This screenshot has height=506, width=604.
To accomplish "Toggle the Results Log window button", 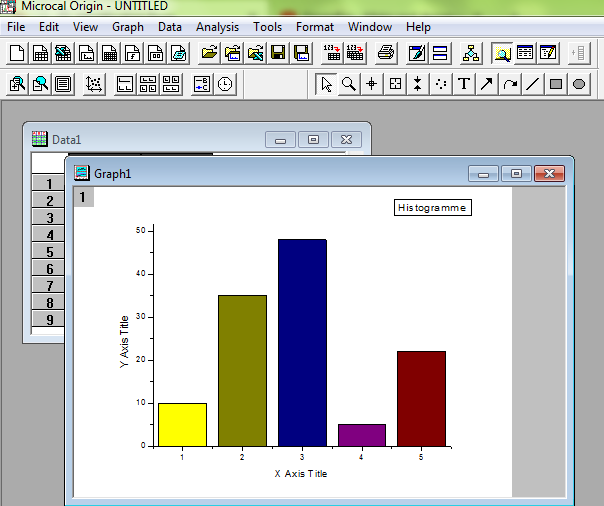I will click(x=524, y=52).
